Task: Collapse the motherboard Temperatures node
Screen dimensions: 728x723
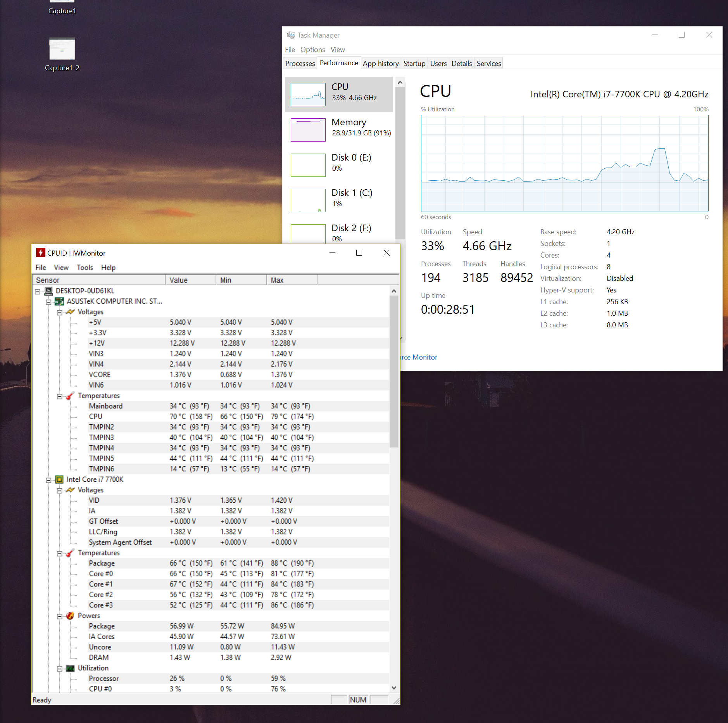Action: (59, 396)
